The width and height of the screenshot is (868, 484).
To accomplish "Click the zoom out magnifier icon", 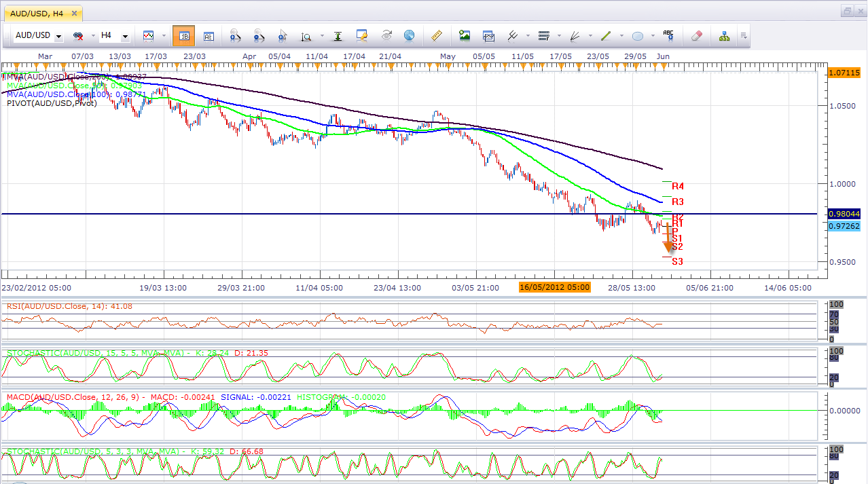I will pos(259,35).
